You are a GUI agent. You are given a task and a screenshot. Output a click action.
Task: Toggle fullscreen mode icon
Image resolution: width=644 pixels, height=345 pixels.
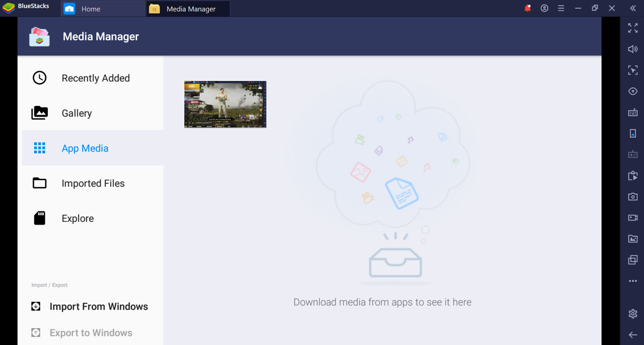click(x=633, y=28)
